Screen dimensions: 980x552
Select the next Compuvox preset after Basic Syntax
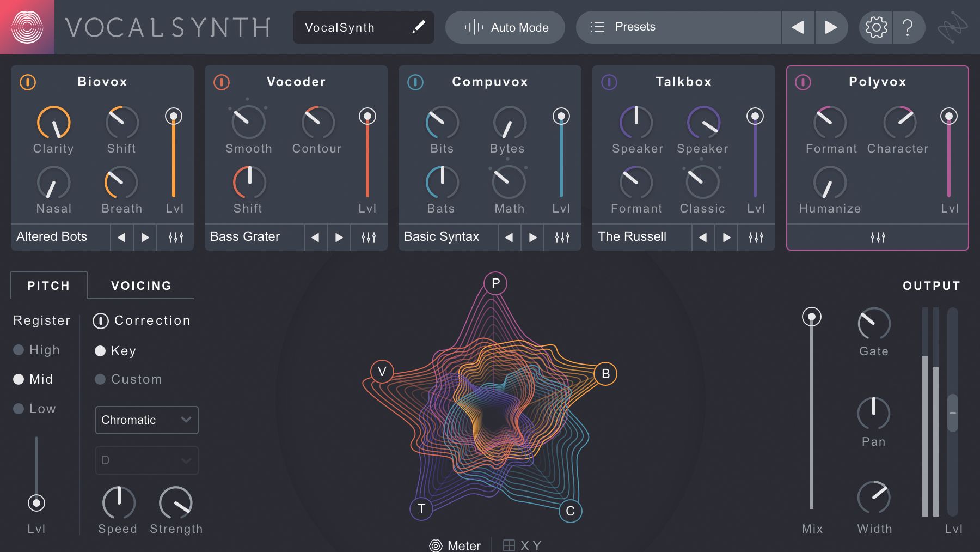[x=532, y=237]
